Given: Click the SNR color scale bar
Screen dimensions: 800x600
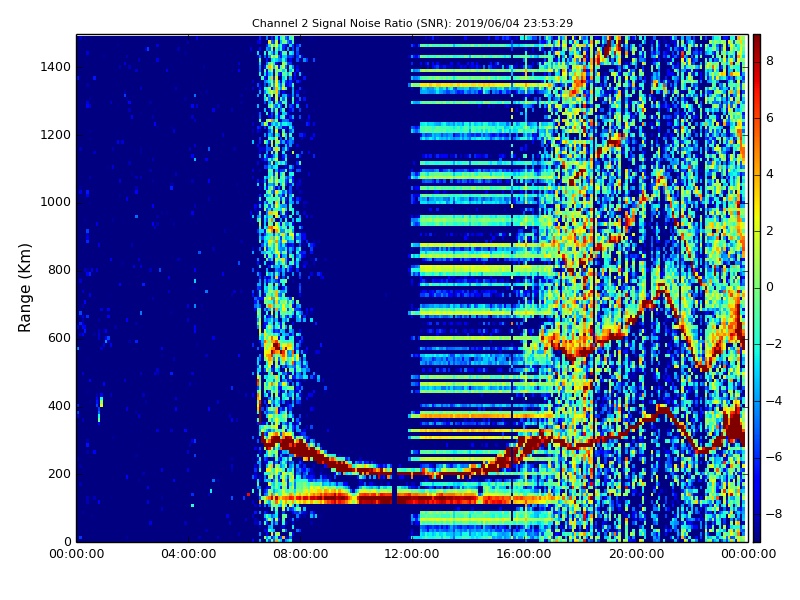Looking at the screenshot, I should tap(757, 288).
